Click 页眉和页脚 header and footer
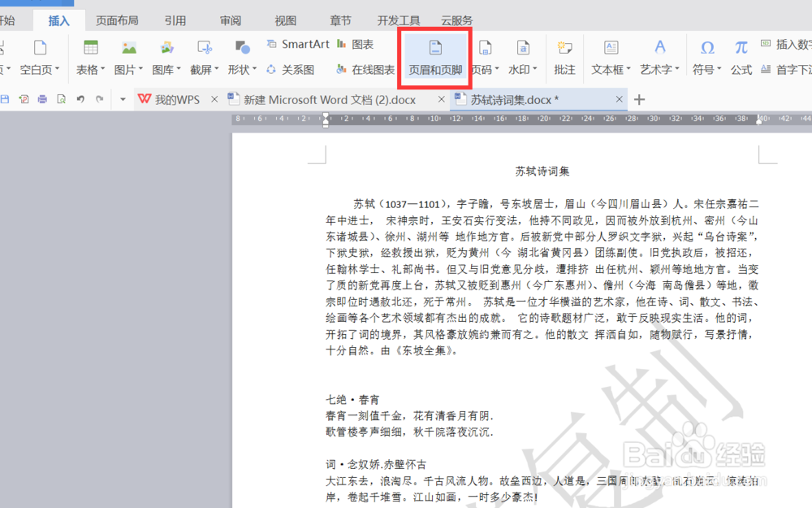Viewport: 812px width, 508px height. click(x=435, y=58)
